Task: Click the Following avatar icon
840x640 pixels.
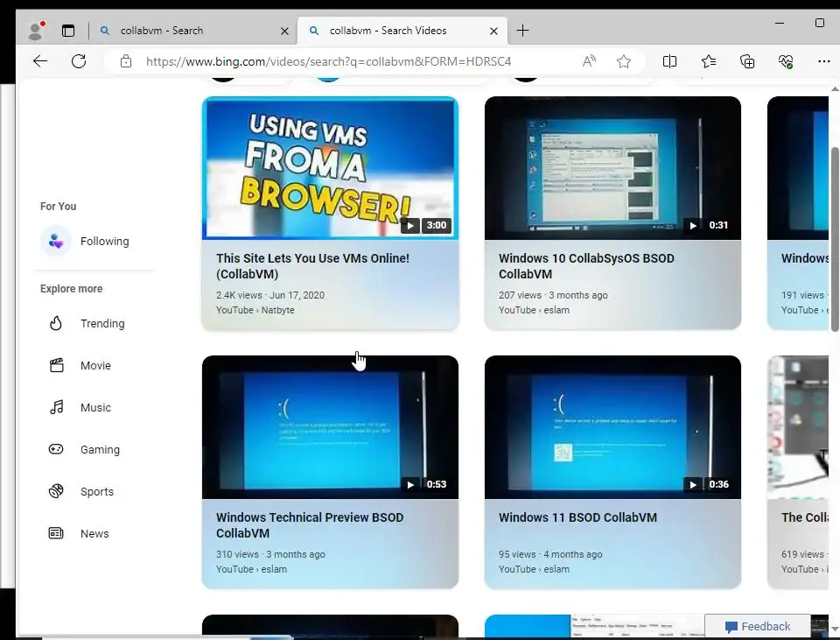Action: tap(56, 242)
